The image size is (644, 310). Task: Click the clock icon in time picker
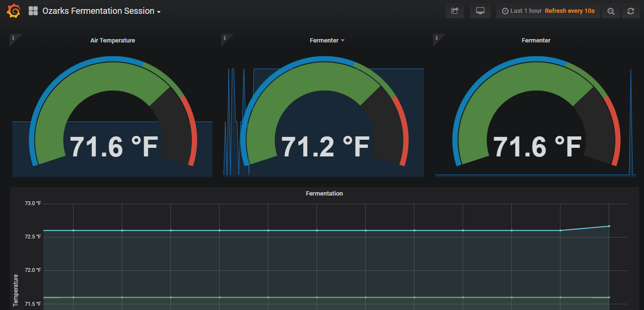tap(505, 11)
